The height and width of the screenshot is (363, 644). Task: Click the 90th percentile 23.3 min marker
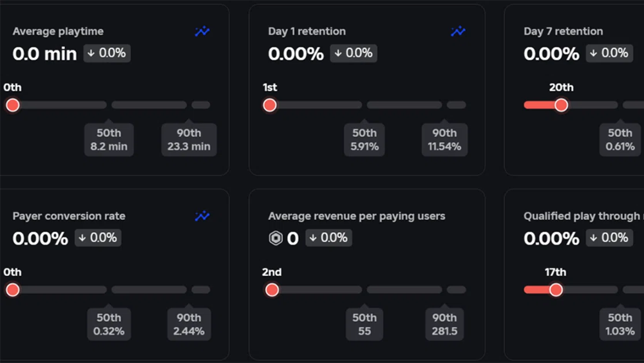[189, 140]
